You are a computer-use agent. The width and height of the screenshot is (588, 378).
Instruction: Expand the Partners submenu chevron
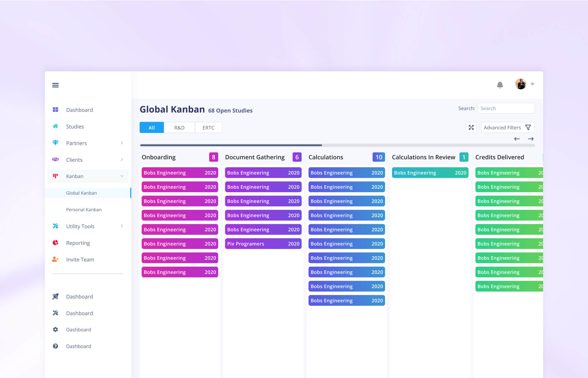pos(122,143)
